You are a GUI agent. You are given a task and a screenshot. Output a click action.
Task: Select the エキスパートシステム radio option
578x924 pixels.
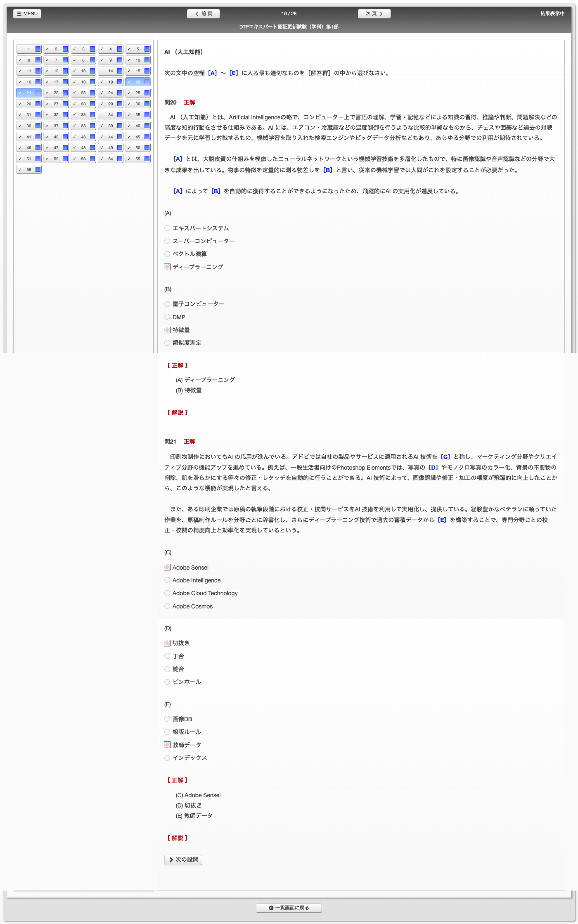click(x=167, y=228)
